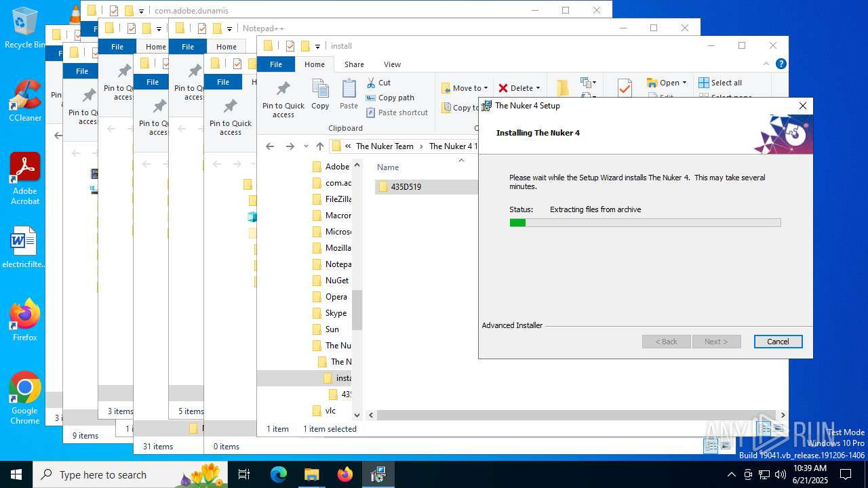Click the Nuker installer taskbar icon
This screenshot has width=868, height=488.
coord(378,474)
